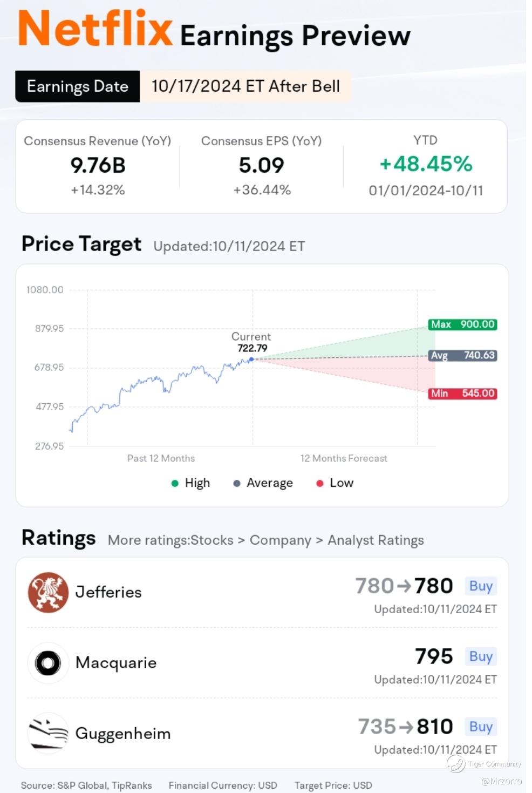This screenshot has height=793, width=532.
Task: Click the Buy rating badge for Macquarie
Action: click(481, 656)
